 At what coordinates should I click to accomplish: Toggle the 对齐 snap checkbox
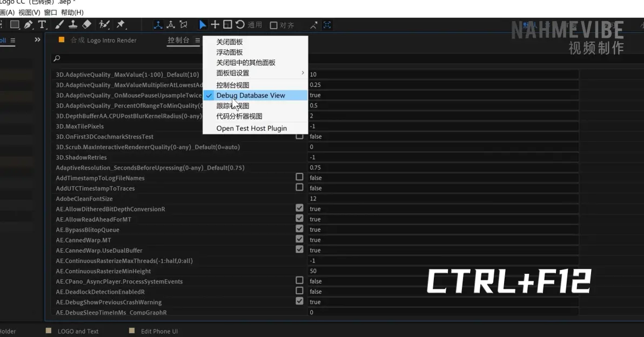[273, 24]
